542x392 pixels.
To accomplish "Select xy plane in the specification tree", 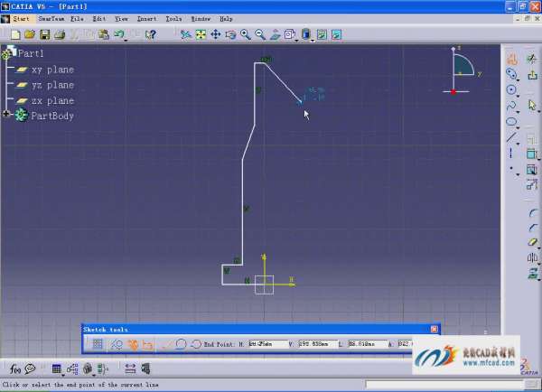I will [x=52, y=70].
